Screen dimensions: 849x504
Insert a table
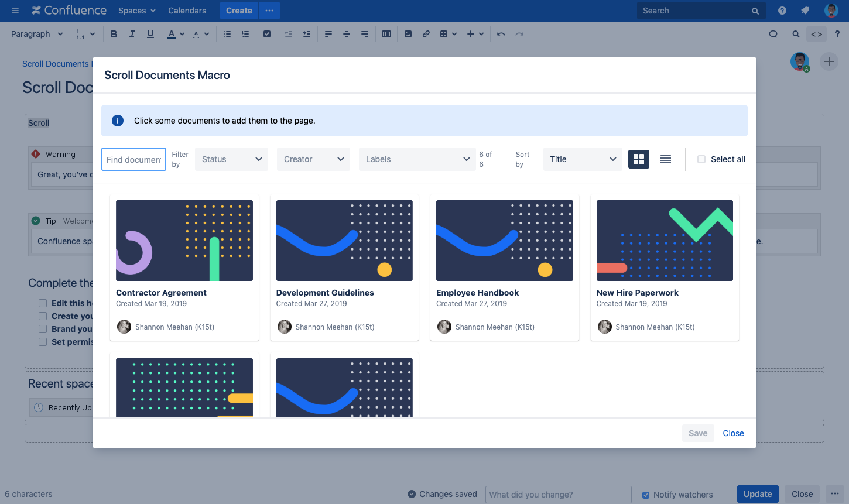pos(444,33)
